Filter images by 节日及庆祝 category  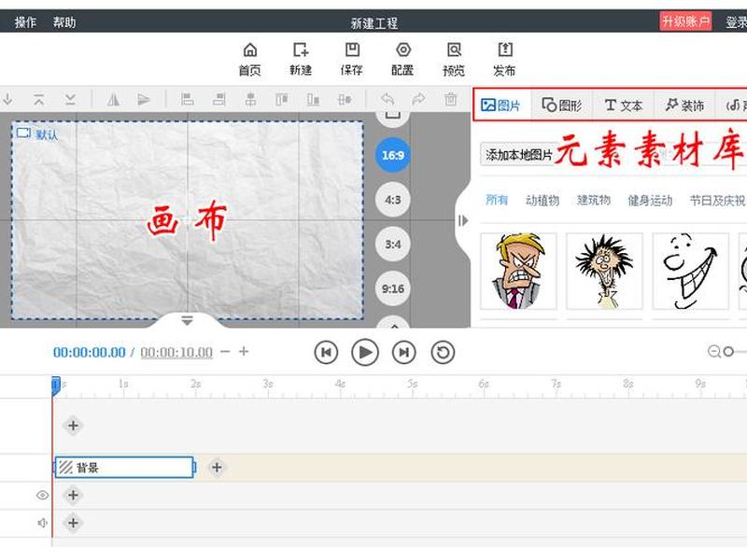pos(718,200)
